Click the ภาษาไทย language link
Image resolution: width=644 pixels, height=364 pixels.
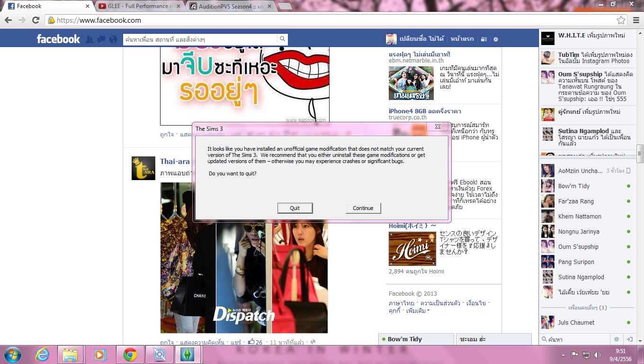pos(402,303)
